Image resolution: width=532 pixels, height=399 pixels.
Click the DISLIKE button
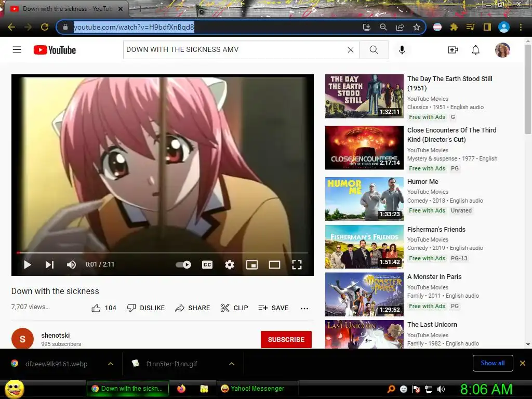click(x=146, y=308)
